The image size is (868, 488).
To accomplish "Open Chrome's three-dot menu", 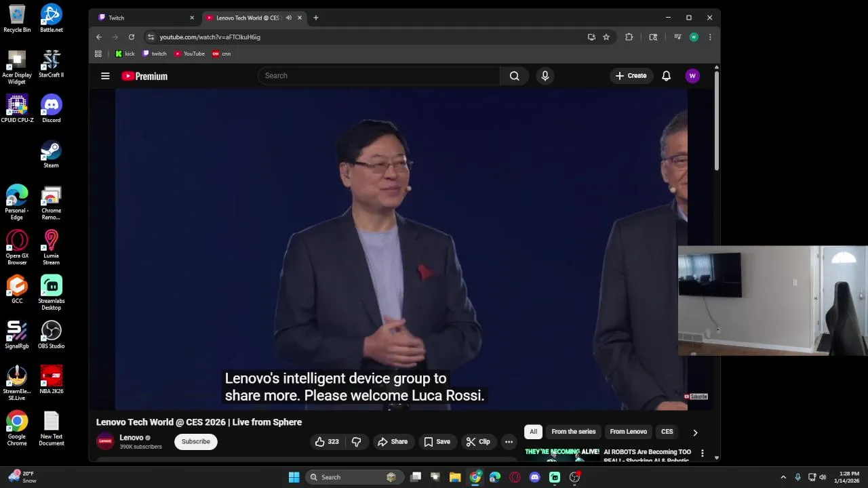I will pos(710,37).
